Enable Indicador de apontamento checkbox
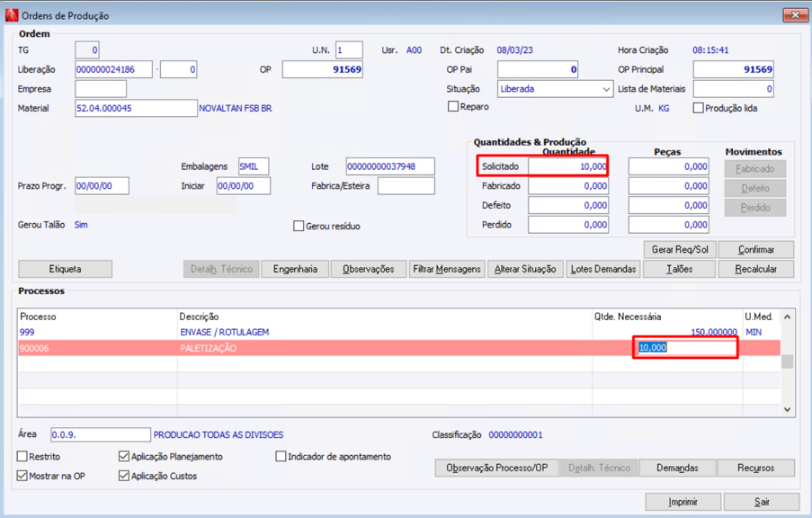 click(281, 456)
